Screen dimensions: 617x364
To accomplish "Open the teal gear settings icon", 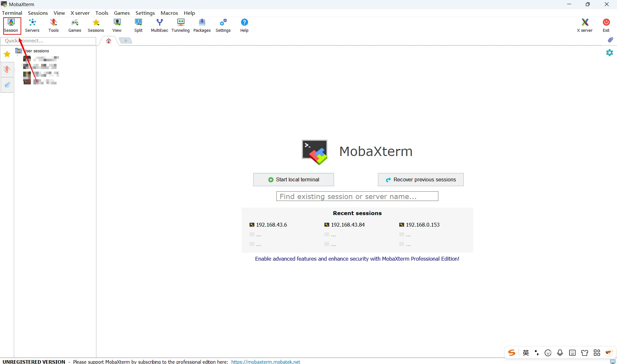I will pyautogui.click(x=609, y=53).
